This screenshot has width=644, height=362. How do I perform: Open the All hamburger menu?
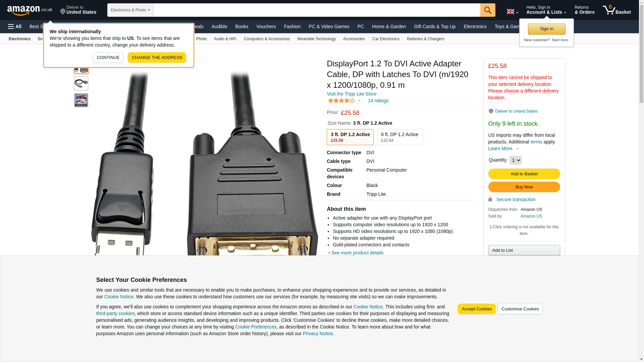click(15, 26)
